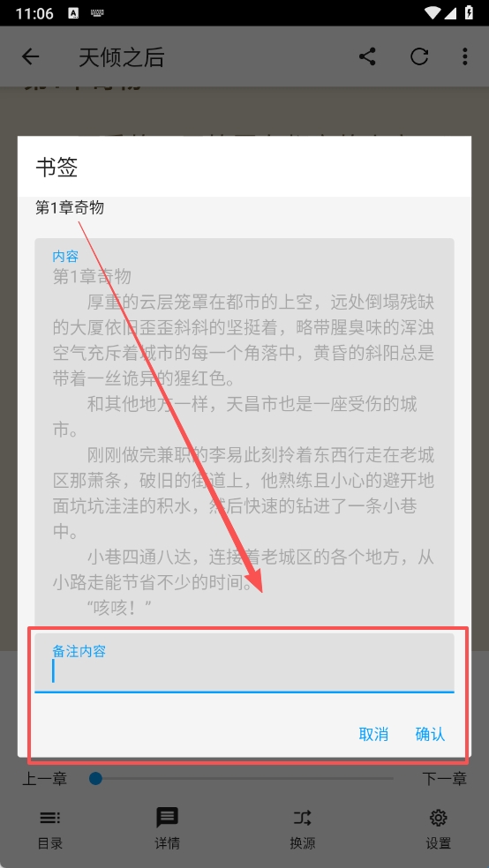Tap the back arrow icon
This screenshot has width=489, height=868.
point(31,56)
